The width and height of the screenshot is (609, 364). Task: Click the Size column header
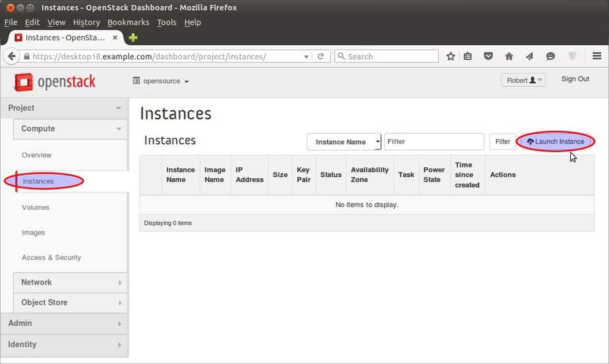(x=280, y=175)
